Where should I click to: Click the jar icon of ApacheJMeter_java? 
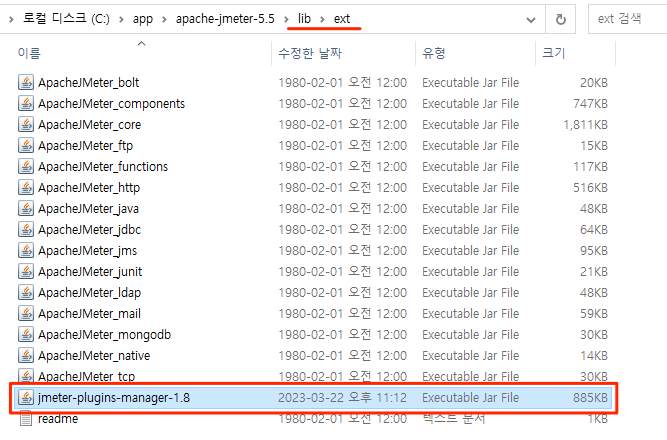(x=26, y=209)
